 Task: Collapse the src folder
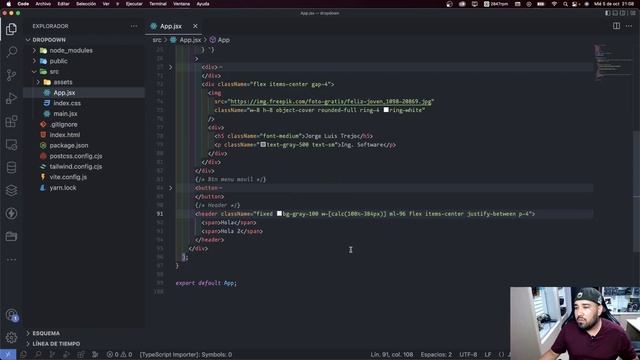click(34, 71)
